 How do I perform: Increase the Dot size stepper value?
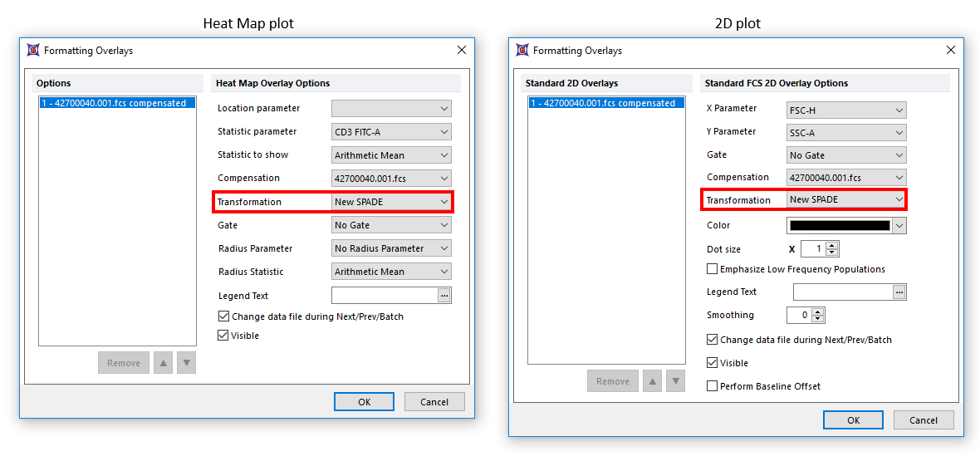click(x=832, y=246)
